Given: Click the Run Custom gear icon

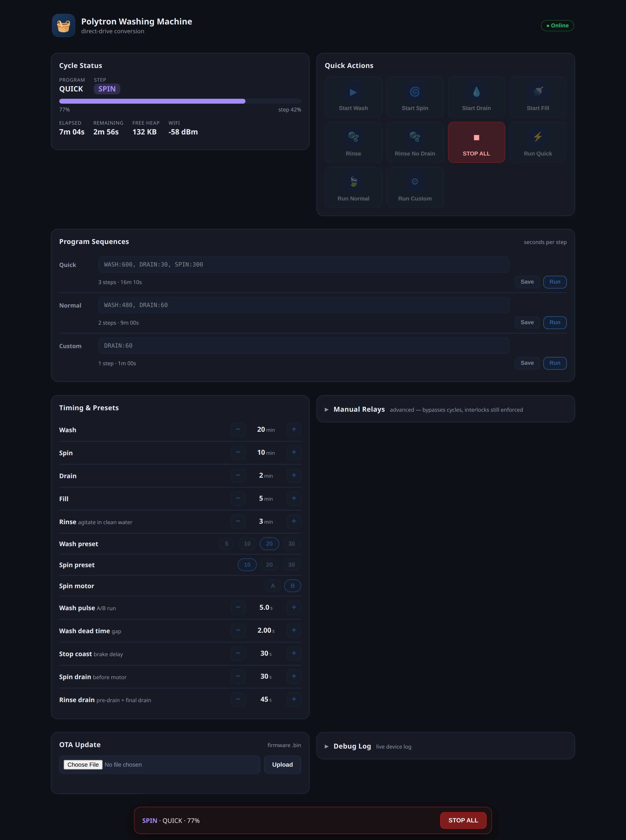Looking at the screenshot, I should tap(415, 182).
